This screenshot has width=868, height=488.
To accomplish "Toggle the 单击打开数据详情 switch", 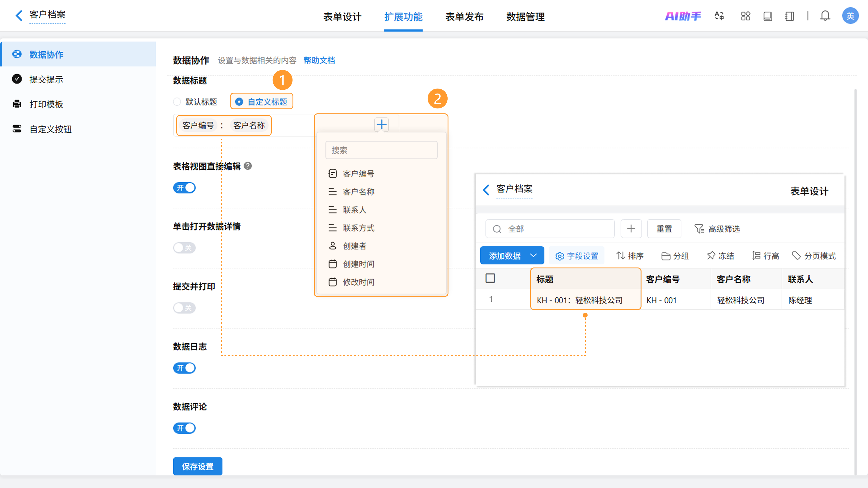I will pos(184,248).
